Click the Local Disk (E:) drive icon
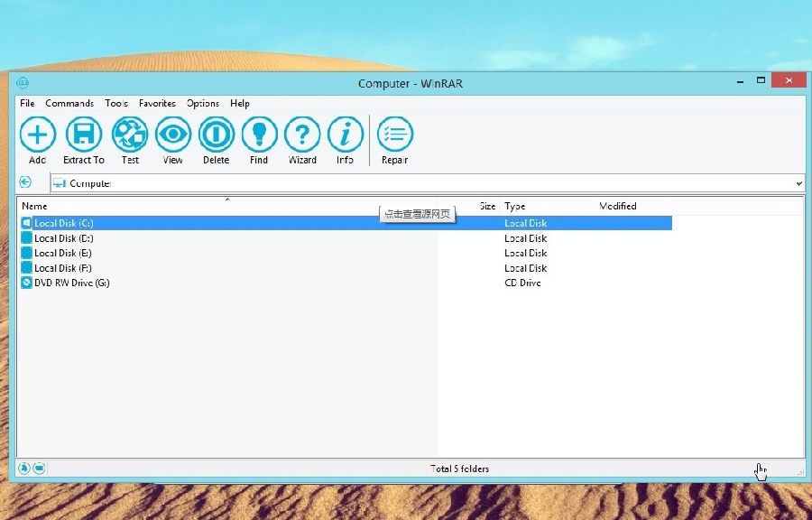Screen dimensions: 812x520 pos(26,253)
